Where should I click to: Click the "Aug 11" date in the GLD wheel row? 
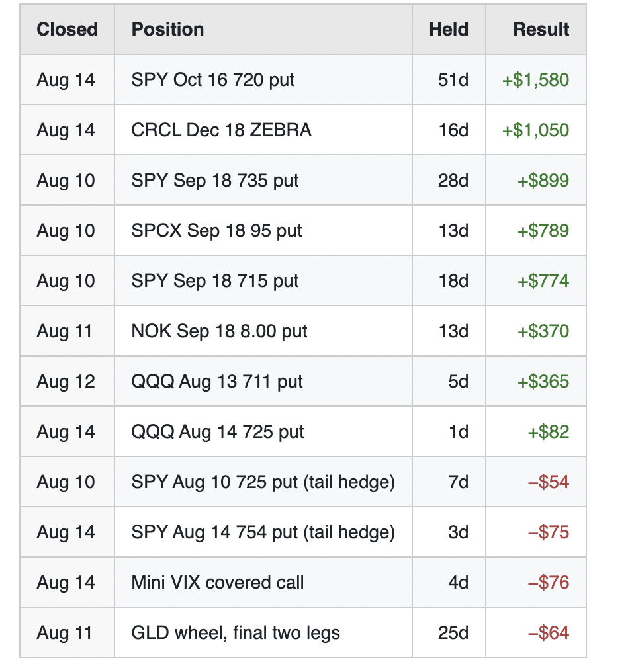[65, 632]
